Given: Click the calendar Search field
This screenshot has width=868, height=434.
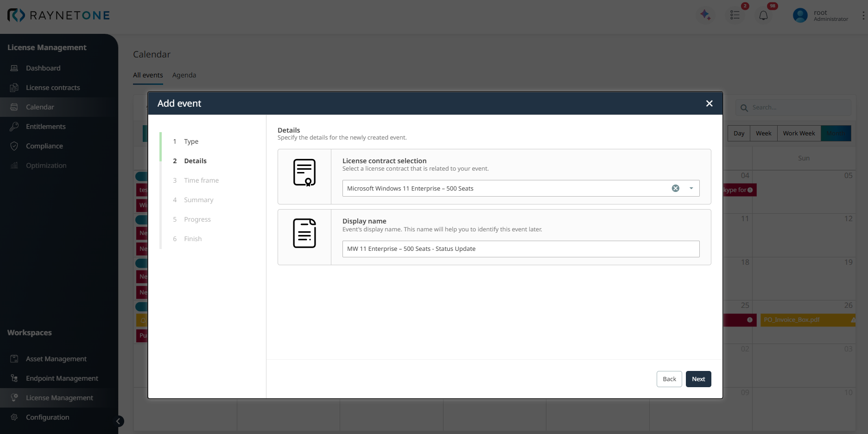Looking at the screenshot, I should tap(793, 108).
